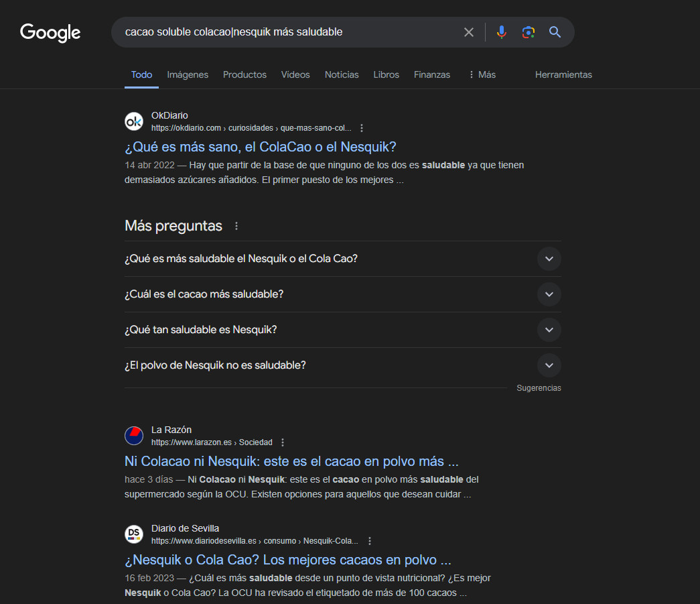Open "¿Qué es más sano, el ColaCao o el Nesquik?" link
This screenshot has height=604, width=700.
261,147
